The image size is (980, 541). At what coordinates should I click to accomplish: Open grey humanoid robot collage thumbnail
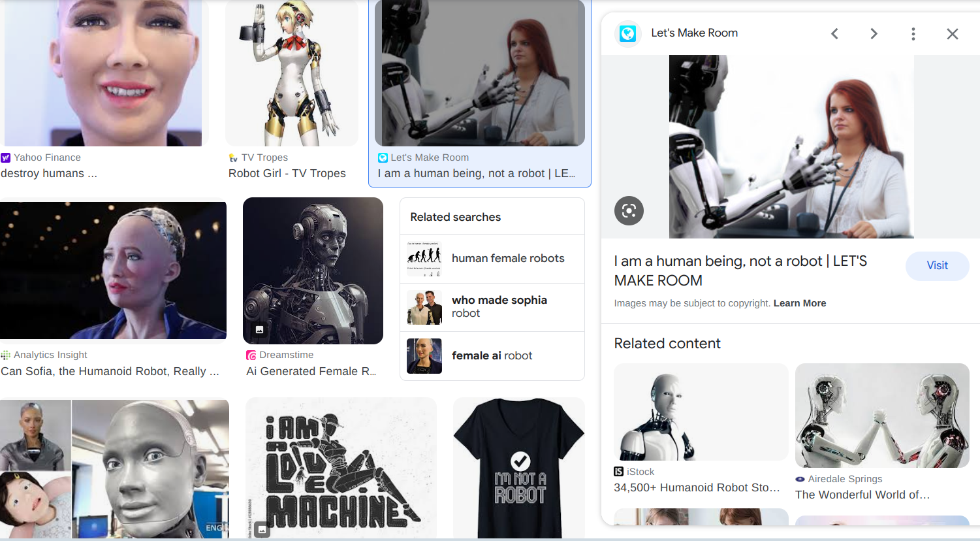pos(114,468)
